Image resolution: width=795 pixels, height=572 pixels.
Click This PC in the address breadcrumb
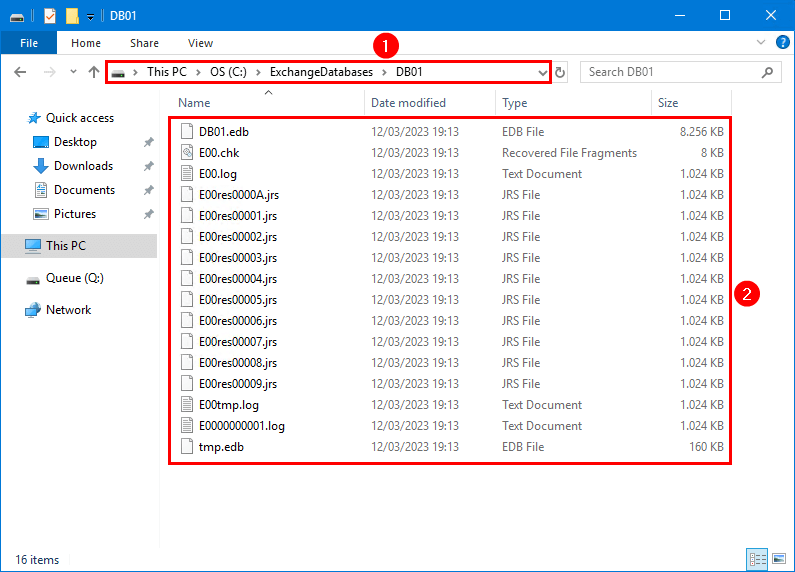(167, 72)
